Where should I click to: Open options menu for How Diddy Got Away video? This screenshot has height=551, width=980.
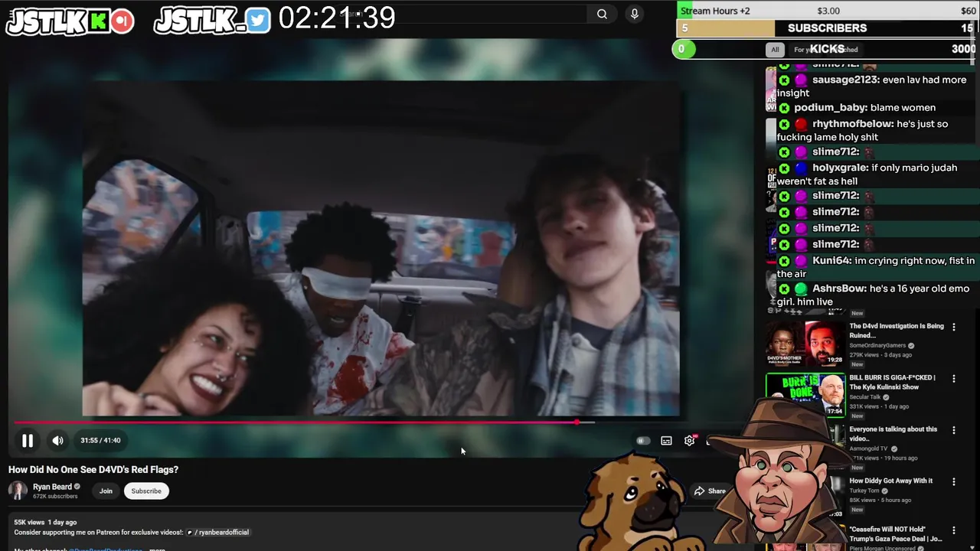click(954, 481)
